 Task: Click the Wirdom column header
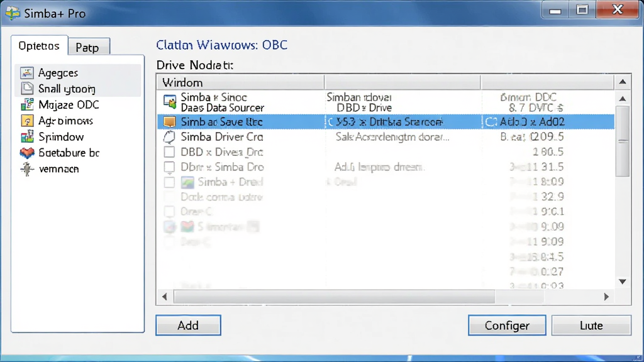[241, 82]
